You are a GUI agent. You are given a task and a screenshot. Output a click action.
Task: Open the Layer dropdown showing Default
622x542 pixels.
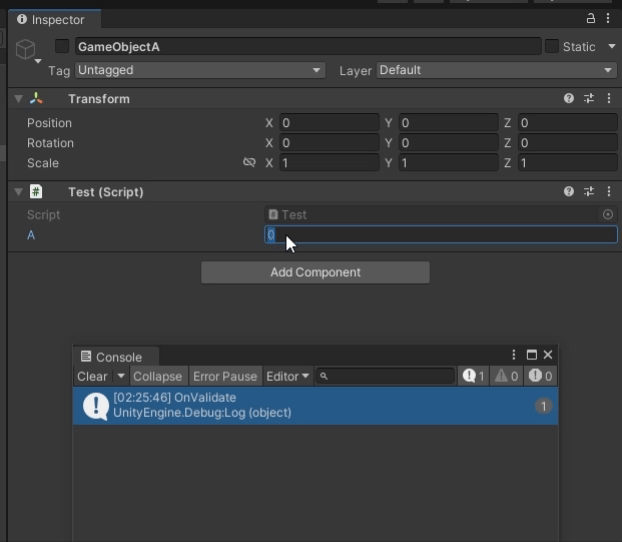[496, 70]
